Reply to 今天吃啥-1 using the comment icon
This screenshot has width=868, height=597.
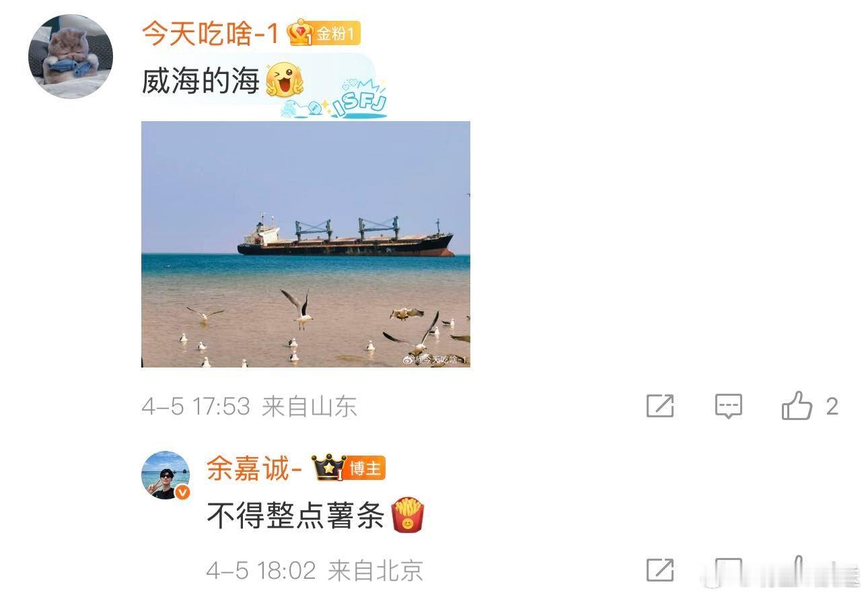point(728,407)
